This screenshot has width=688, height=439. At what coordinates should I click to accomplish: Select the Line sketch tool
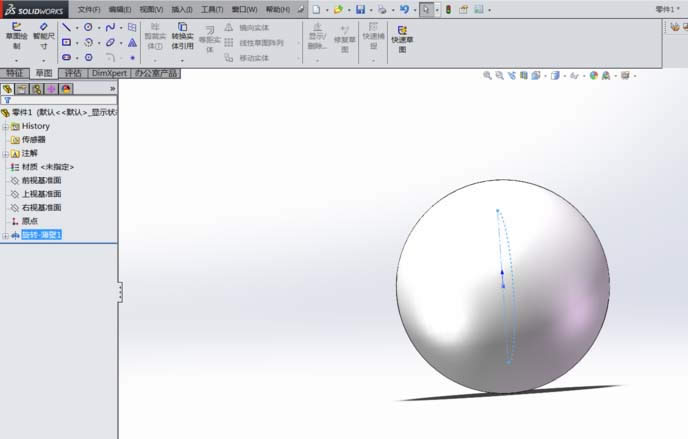pyautogui.click(x=66, y=27)
